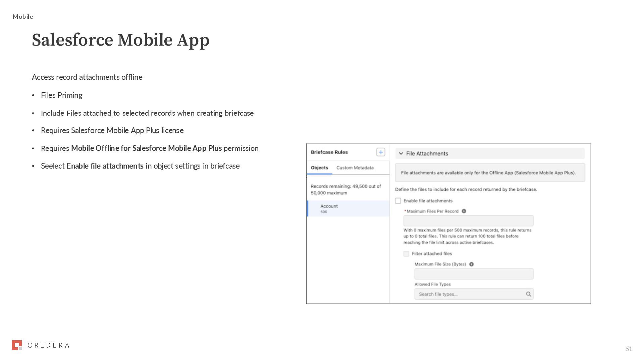Click the plus icon beside Briefcase Rules
Image resolution: width=644 pixels, height=362 pixels.
coord(380,152)
